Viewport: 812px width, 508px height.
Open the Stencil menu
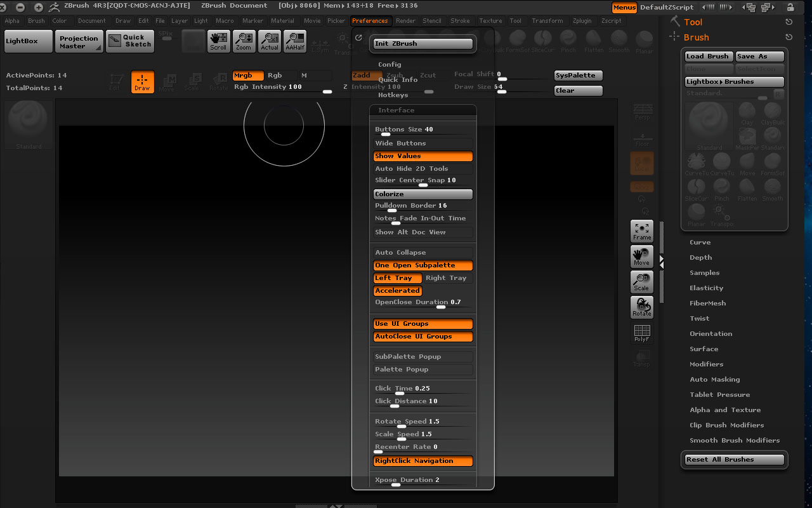click(431, 21)
